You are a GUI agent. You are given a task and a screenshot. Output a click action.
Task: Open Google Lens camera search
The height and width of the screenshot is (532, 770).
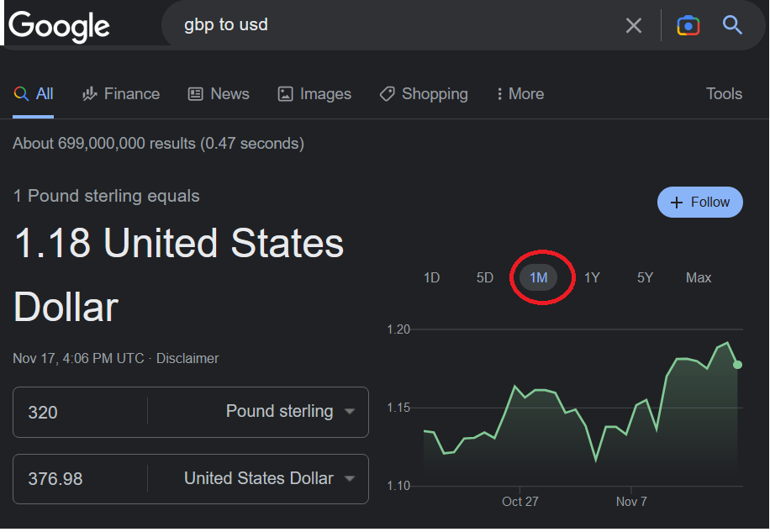[x=688, y=25]
